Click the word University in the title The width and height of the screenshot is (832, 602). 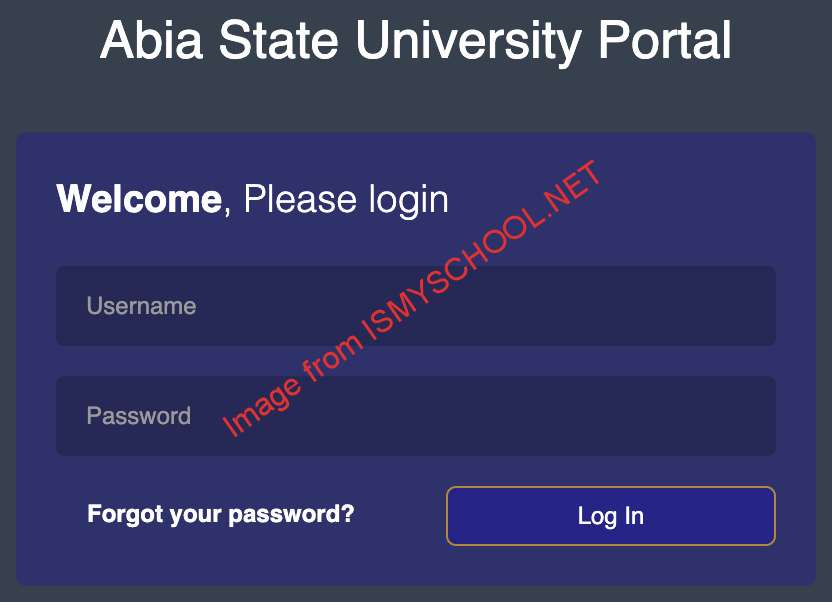[469, 42]
